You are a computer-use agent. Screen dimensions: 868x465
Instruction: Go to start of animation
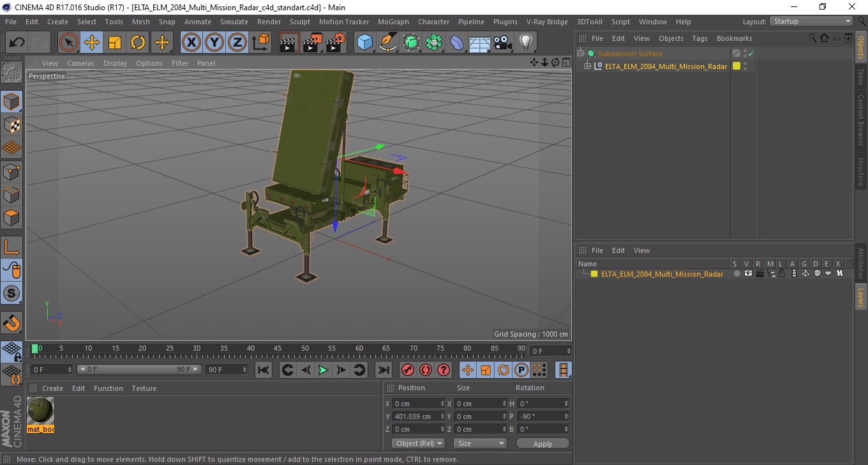click(x=264, y=370)
